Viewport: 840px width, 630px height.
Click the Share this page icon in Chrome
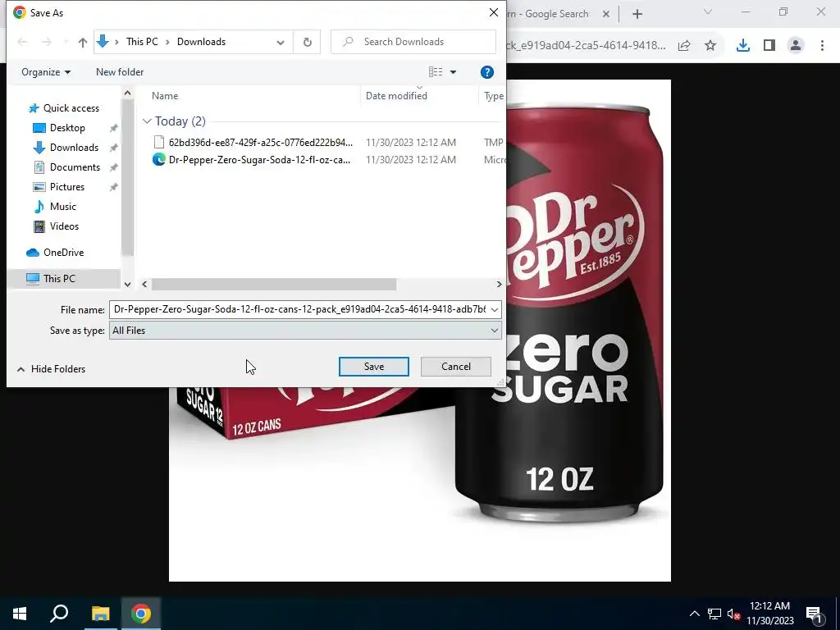(x=684, y=46)
